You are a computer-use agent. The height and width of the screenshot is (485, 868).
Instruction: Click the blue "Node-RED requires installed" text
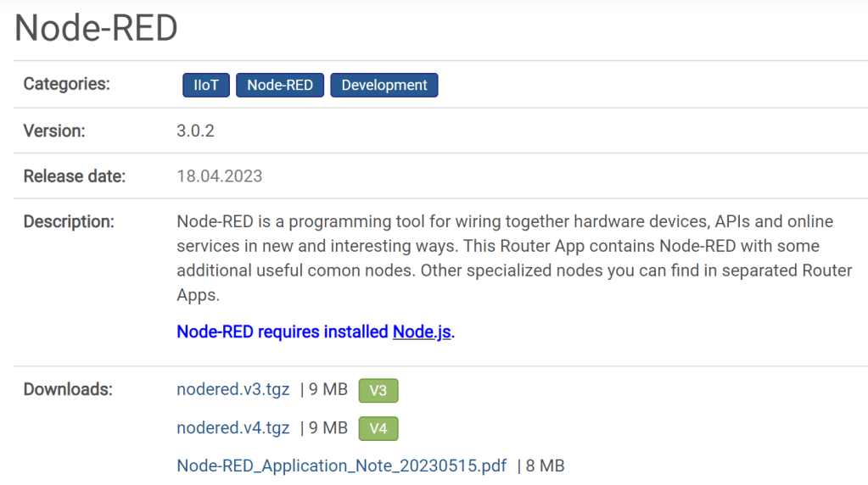283,332
